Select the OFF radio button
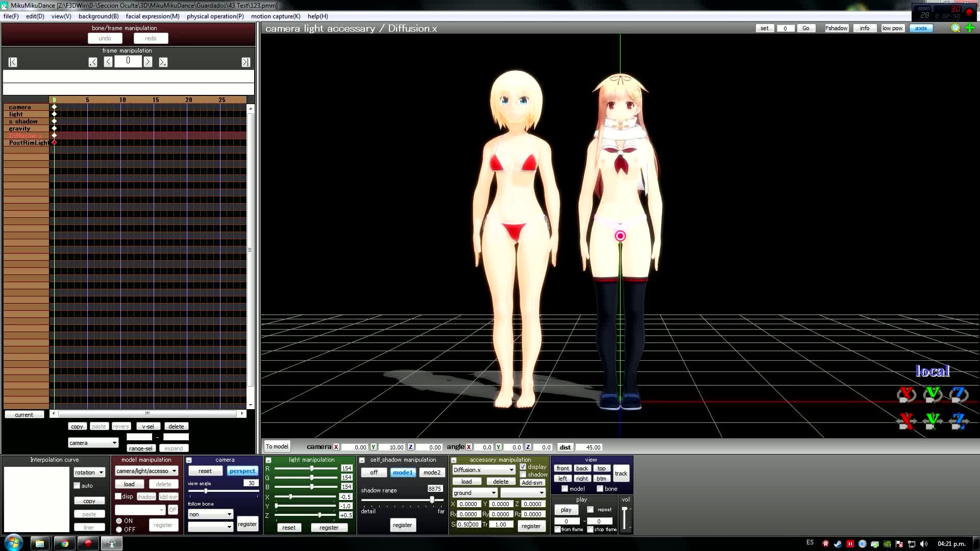The width and height of the screenshot is (980, 551). [119, 530]
